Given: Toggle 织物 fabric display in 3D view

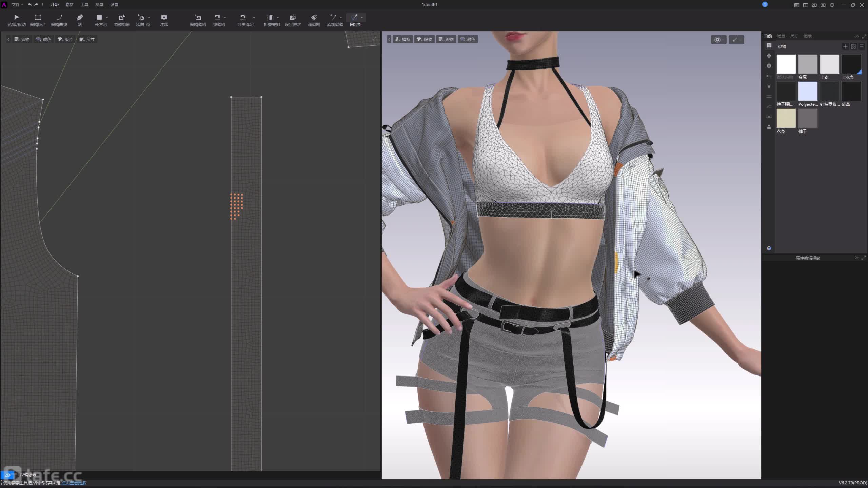Looking at the screenshot, I should pyautogui.click(x=446, y=39).
